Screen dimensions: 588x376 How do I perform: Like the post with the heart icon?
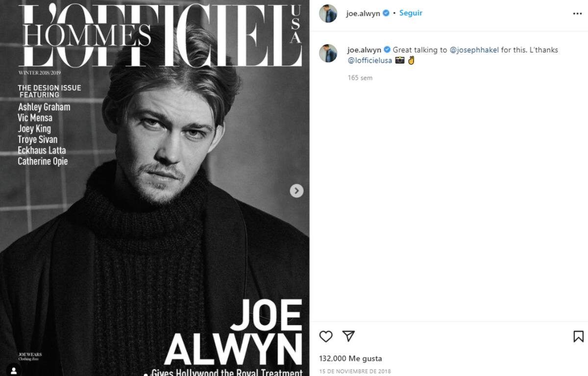tap(326, 336)
